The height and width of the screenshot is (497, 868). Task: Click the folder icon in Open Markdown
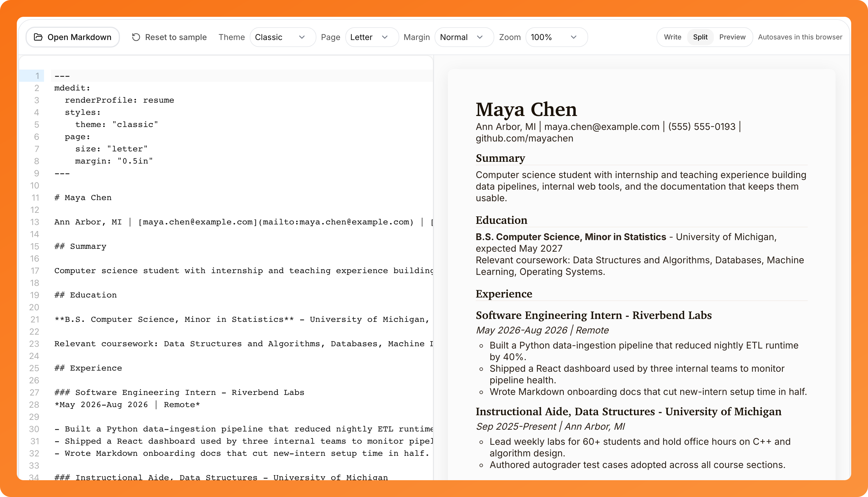tap(38, 37)
